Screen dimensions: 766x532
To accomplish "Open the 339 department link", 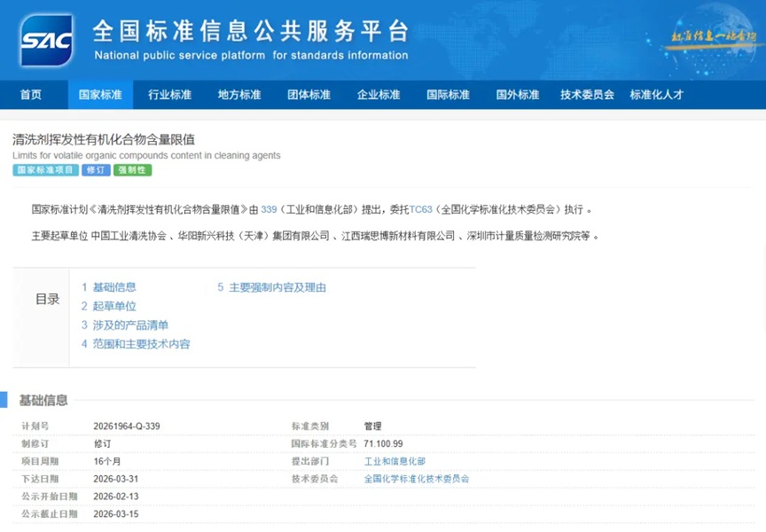I will coord(269,209).
